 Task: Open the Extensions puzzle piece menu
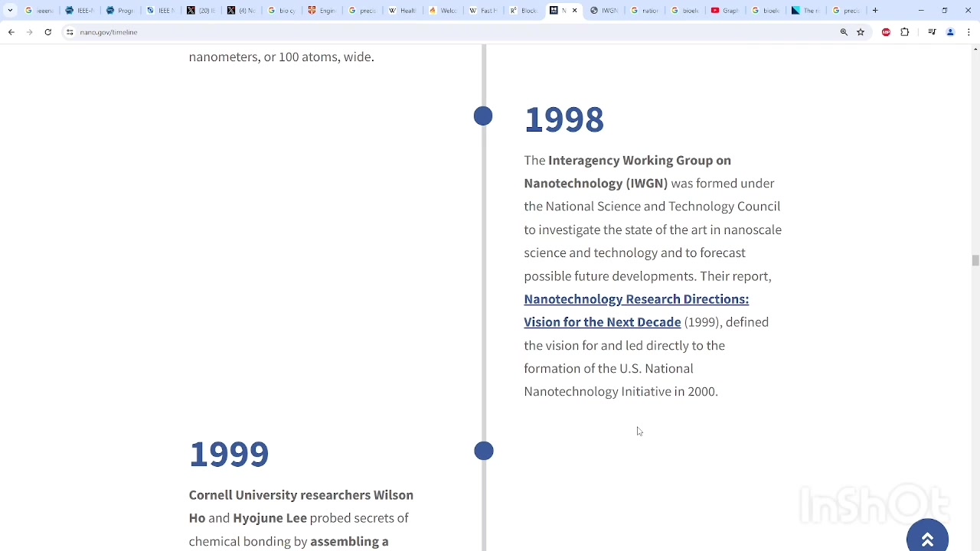[x=905, y=32]
